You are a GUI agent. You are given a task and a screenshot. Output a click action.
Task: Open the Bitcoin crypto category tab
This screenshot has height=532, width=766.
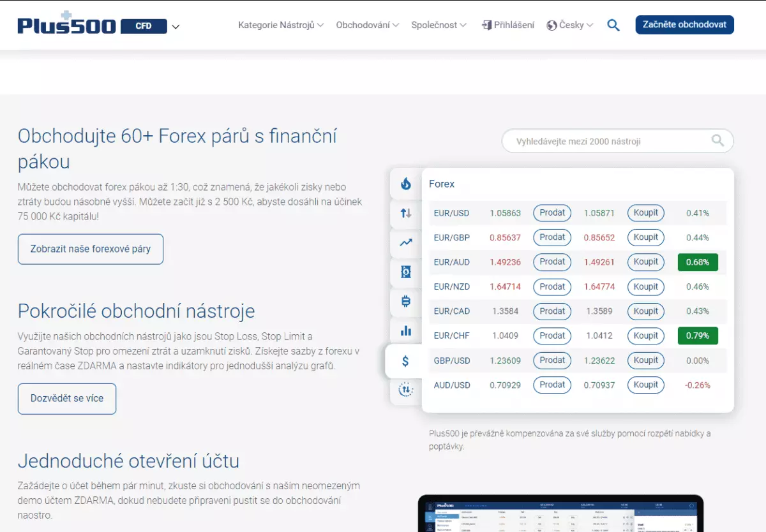point(406,302)
